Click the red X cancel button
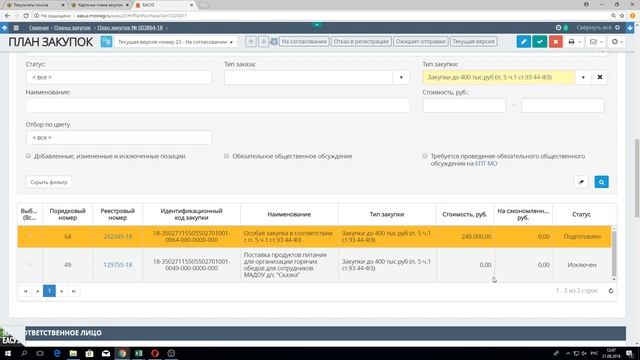The width and height of the screenshot is (640, 360). pos(556,42)
